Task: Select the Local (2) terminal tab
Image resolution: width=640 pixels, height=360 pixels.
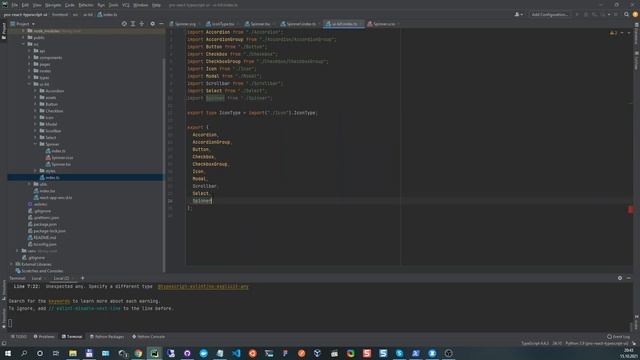Action: pyautogui.click(x=61, y=278)
